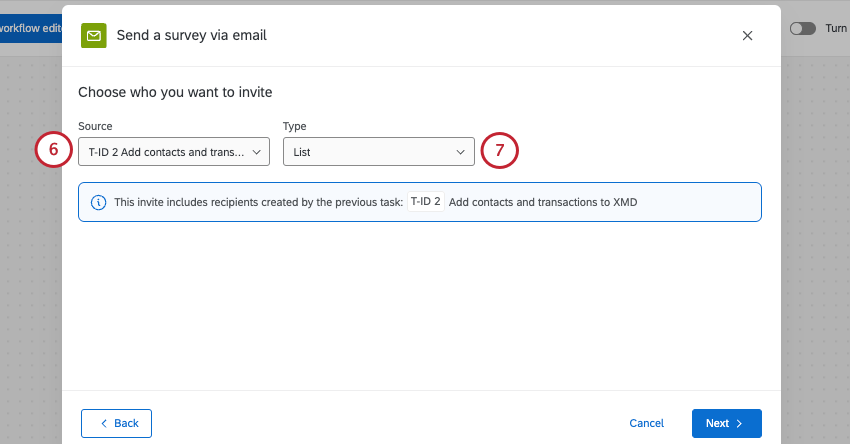
Task: Click the info icon in the banner
Action: pos(99,202)
